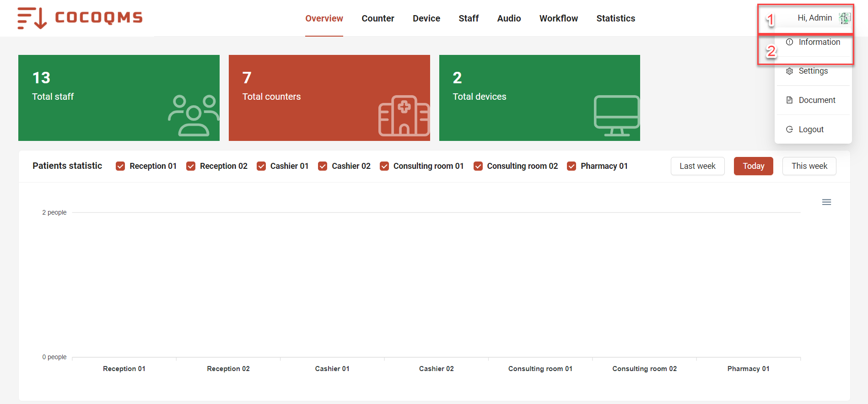Image resolution: width=868 pixels, height=404 pixels.
Task: Click the '2 people' axis label
Action: [54, 212]
